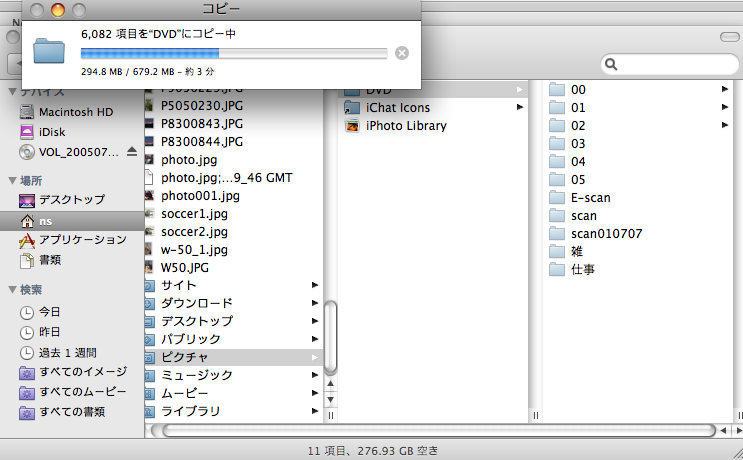Collapse the デバイス sidebar section

pyautogui.click(x=13, y=92)
